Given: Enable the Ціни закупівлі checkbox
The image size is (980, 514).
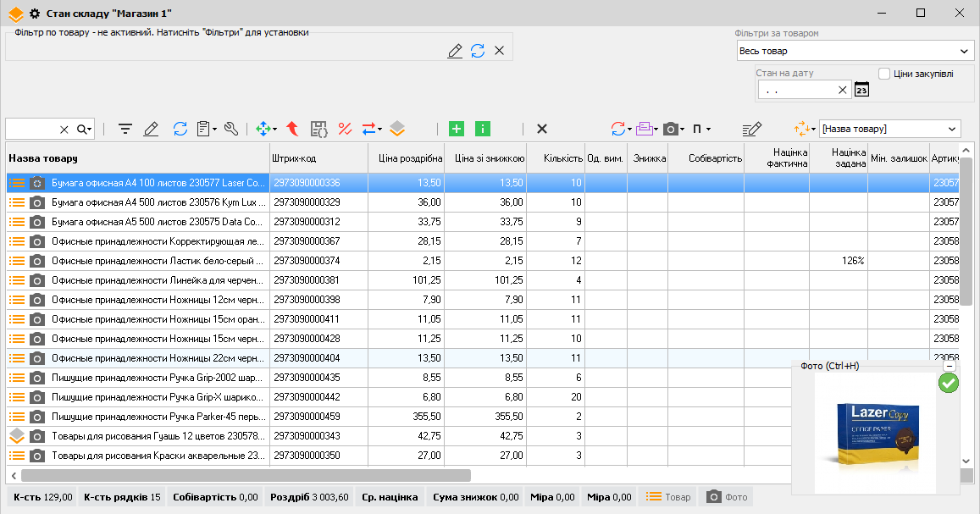Looking at the screenshot, I should click(884, 74).
